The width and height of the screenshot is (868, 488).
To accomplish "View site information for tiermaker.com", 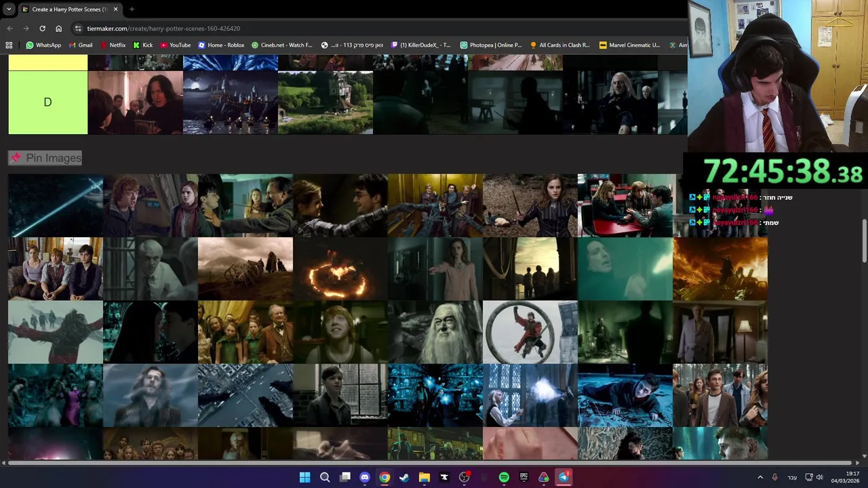I will click(x=79, y=28).
